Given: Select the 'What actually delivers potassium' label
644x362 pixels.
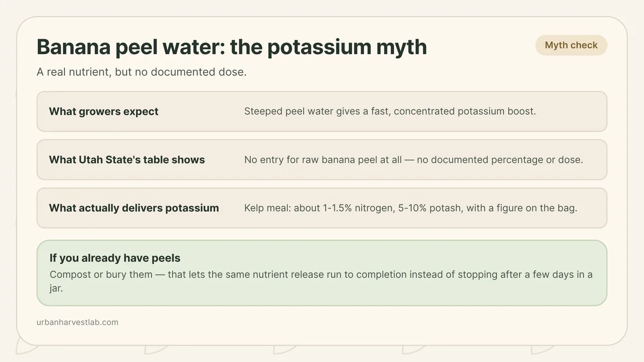Looking at the screenshot, I should [x=134, y=208].
